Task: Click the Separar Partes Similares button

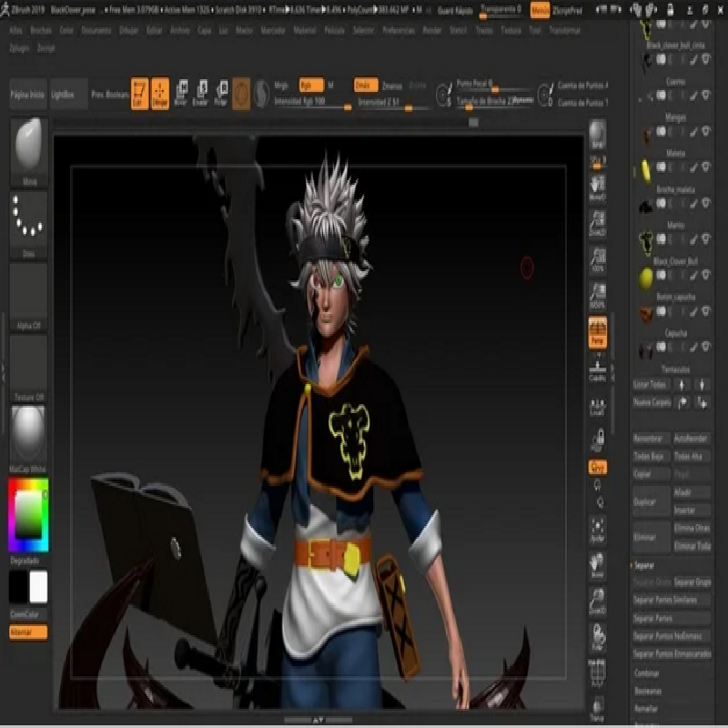Action: [671, 600]
